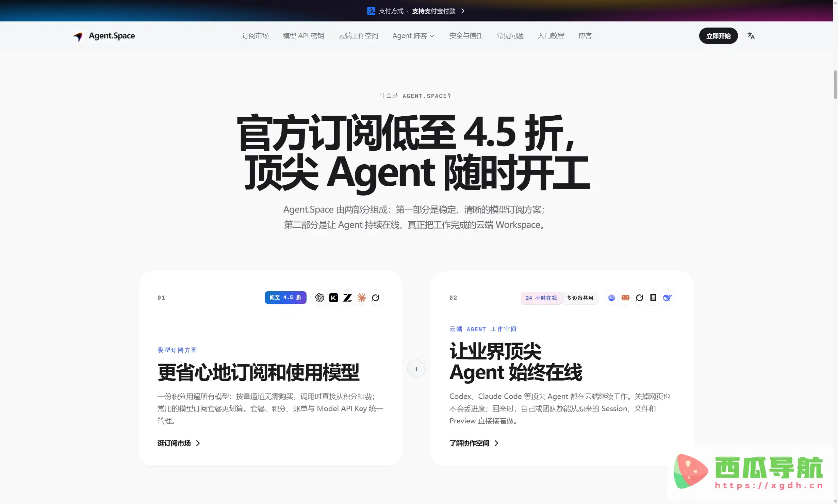Image resolution: width=838 pixels, height=504 pixels.
Task: Click the arrow chevron in the top payment banner
Action: click(x=463, y=11)
